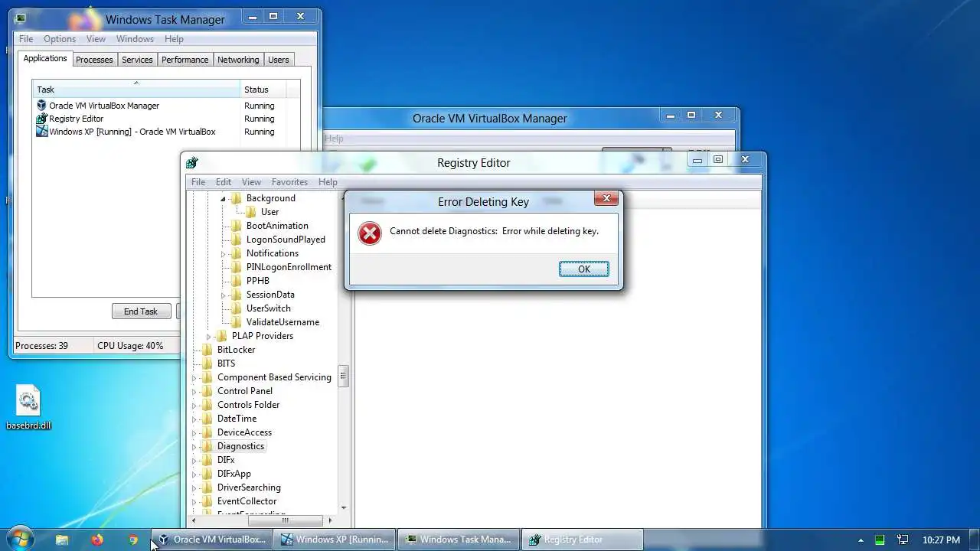Switch to Oracle VM VirtualBox taskbar button
The width and height of the screenshot is (980, 551).
pyautogui.click(x=212, y=540)
